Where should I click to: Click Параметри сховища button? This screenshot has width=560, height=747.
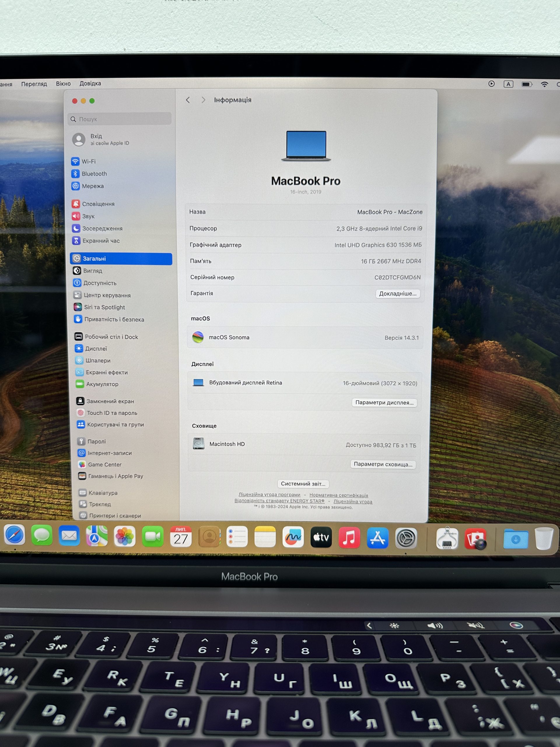point(383,464)
